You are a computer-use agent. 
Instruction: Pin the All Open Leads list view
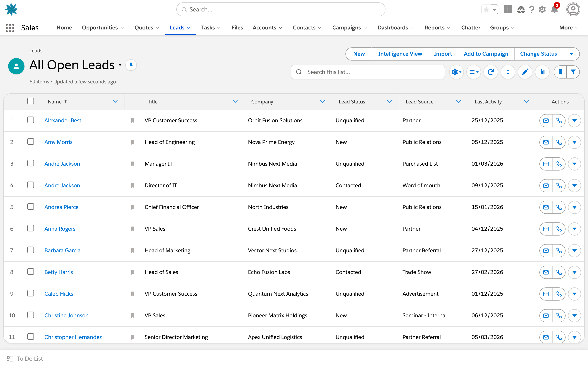coord(131,65)
